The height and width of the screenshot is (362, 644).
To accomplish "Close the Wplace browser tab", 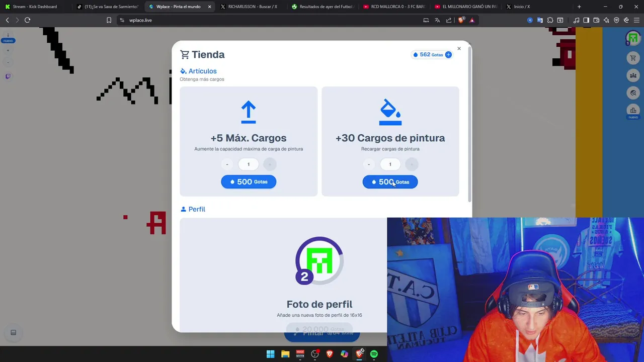I will pos(209,7).
